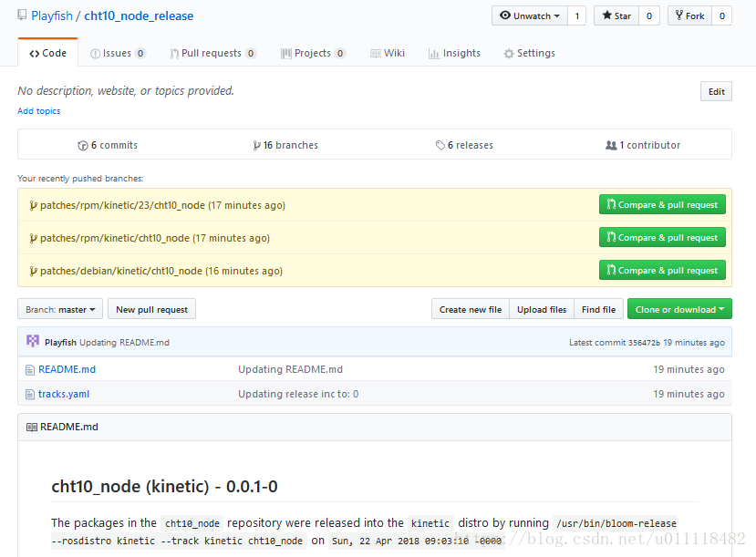Click the Projects board icon
Screen dimensions: 756x557
click(x=286, y=54)
